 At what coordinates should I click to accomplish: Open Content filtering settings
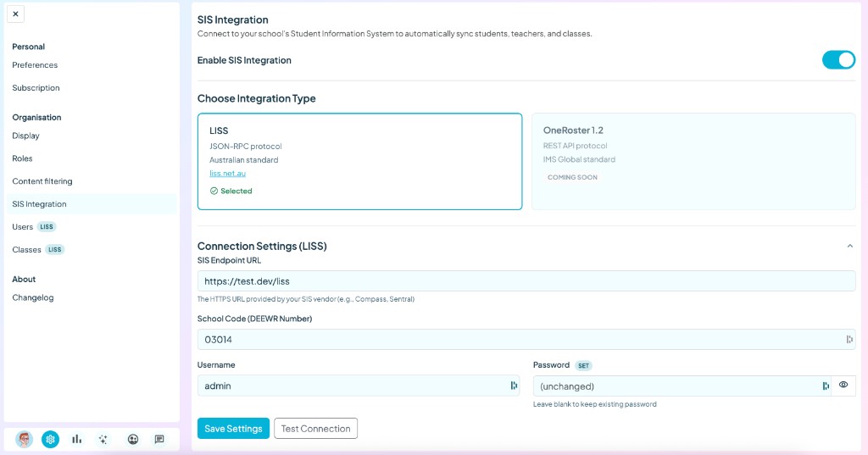coord(42,181)
